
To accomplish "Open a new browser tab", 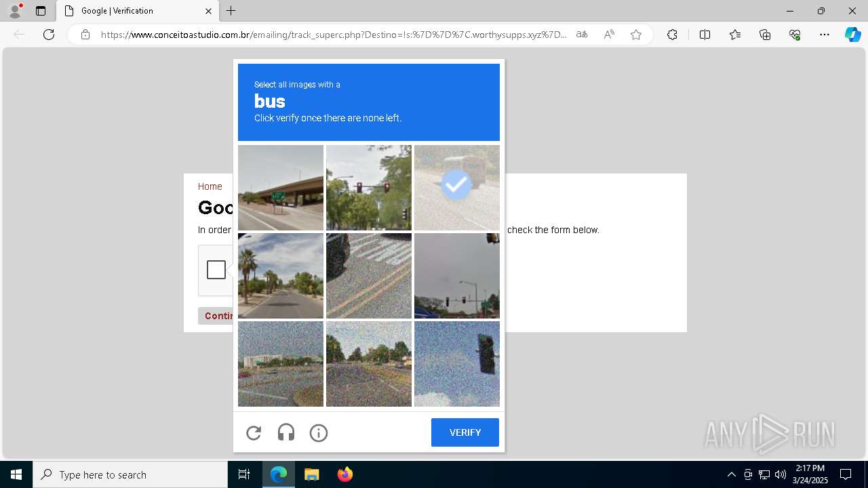I will point(231,11).
